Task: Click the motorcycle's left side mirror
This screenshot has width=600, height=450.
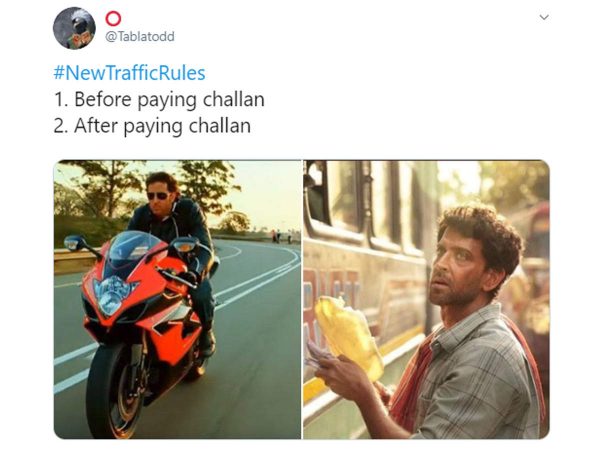Action: pos(74,243)
